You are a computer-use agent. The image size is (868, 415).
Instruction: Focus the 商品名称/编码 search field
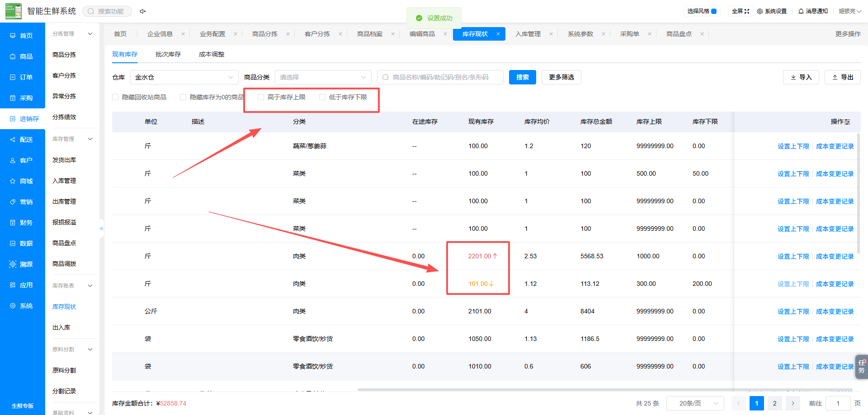pos(440,77)
